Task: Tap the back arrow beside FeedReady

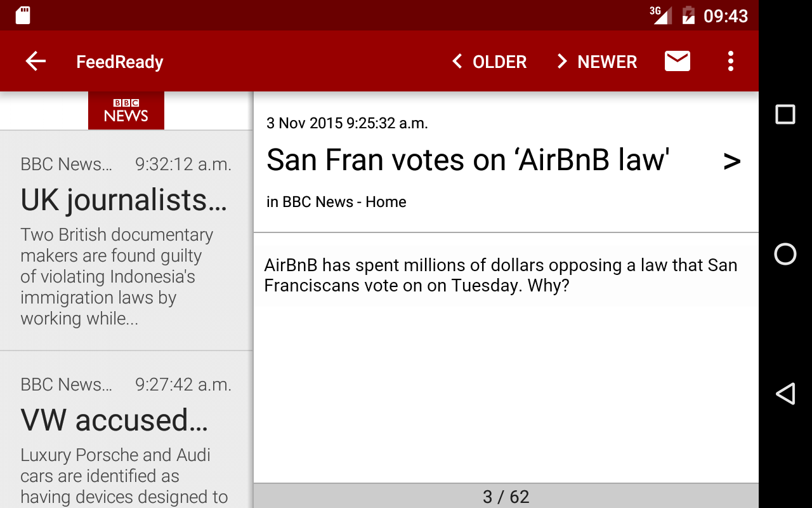Action: (36, 62)
